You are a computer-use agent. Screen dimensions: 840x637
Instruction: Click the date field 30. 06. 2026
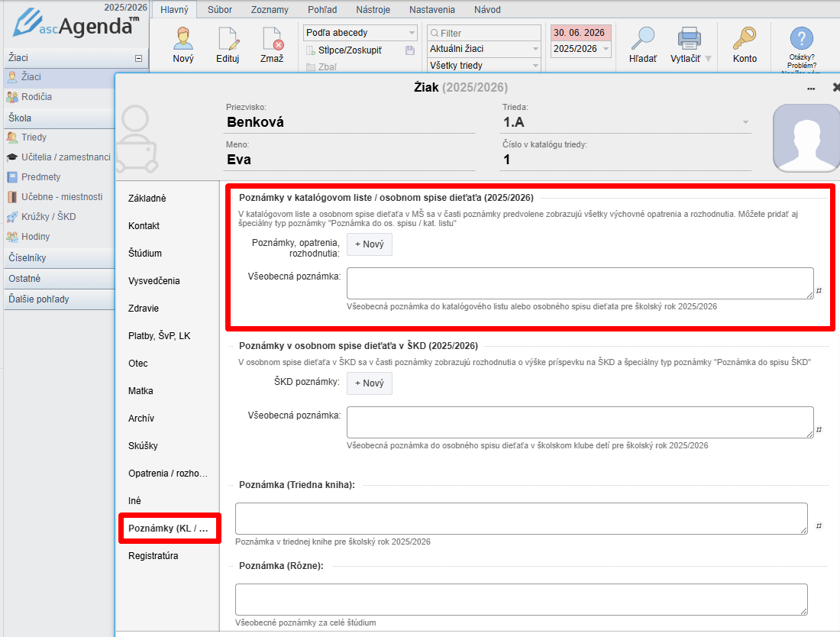(580, 33)
